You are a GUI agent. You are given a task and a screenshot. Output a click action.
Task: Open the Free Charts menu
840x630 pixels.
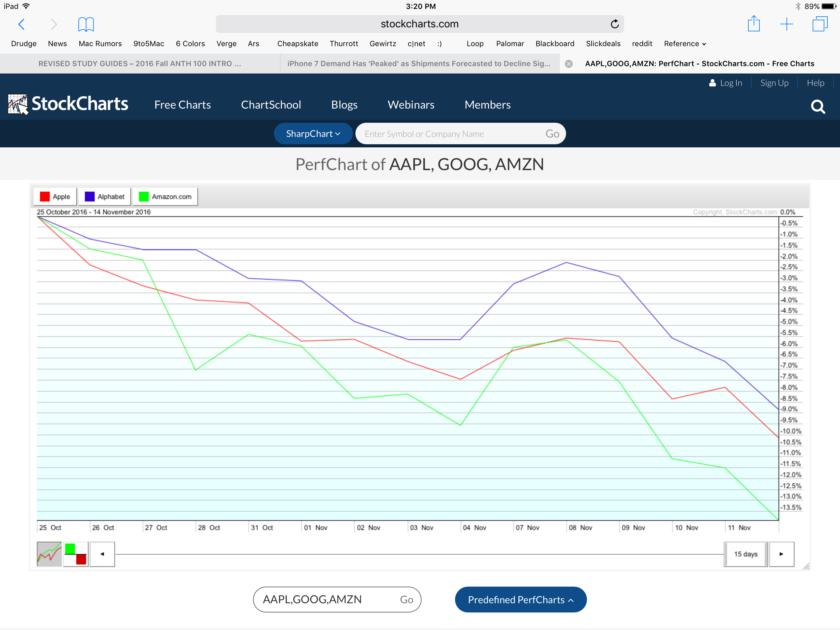pyautogui.click(x=183, y=105)
